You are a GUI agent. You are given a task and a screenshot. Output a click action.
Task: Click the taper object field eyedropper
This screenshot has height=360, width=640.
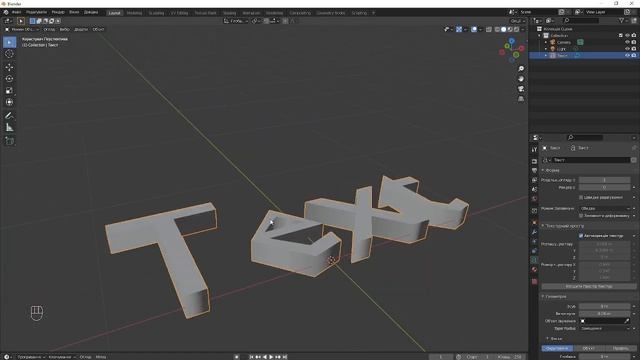(627, 321)
